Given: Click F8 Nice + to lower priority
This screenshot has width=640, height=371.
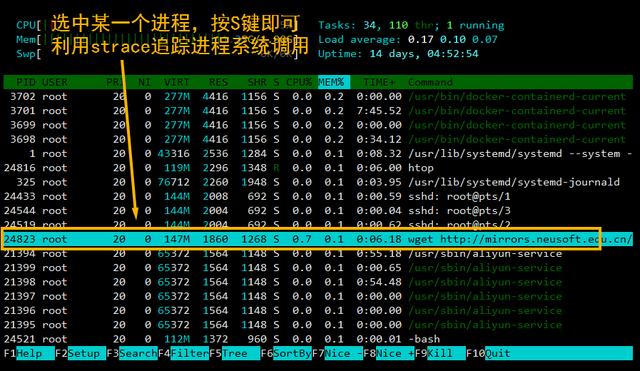Looking at the screenshot, I should point(389,353).
